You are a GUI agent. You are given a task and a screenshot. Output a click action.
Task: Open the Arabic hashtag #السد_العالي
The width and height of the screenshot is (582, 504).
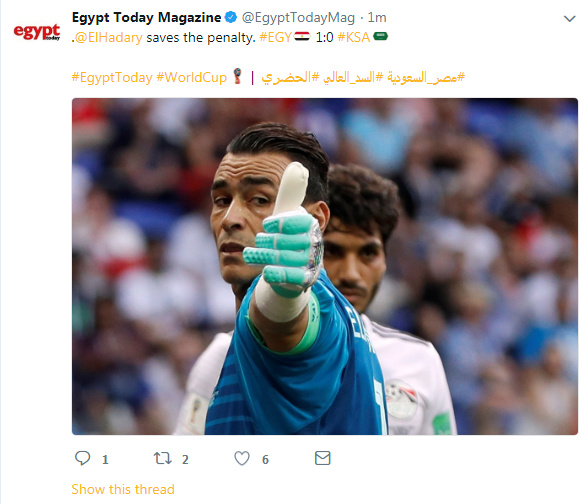(353, 78)
